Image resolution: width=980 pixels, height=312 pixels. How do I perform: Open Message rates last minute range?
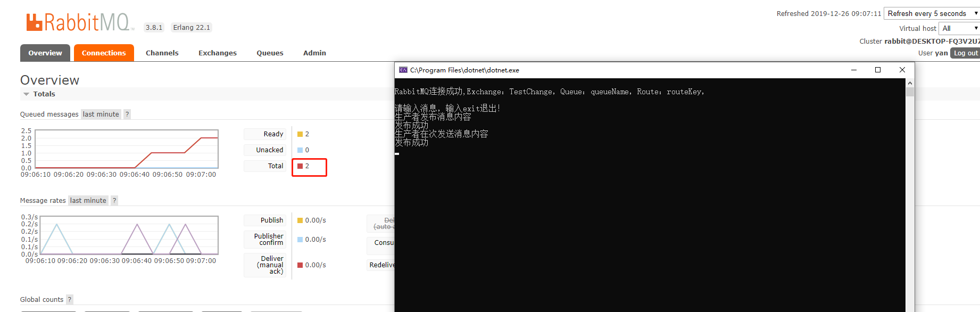(x=88, y=200)
